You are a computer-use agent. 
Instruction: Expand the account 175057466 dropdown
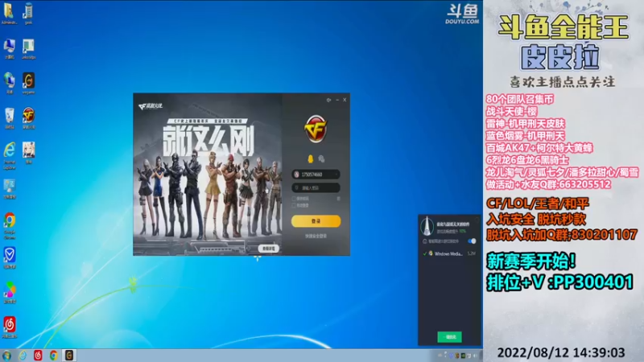point(336,175)
